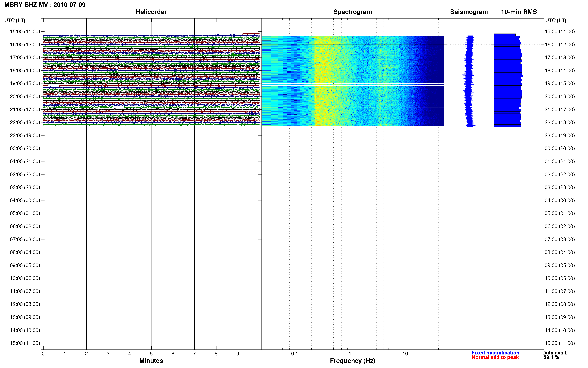Click the right UTC (LT) axis label
This screenshot has width=588, height=368.
pos(556,20)
